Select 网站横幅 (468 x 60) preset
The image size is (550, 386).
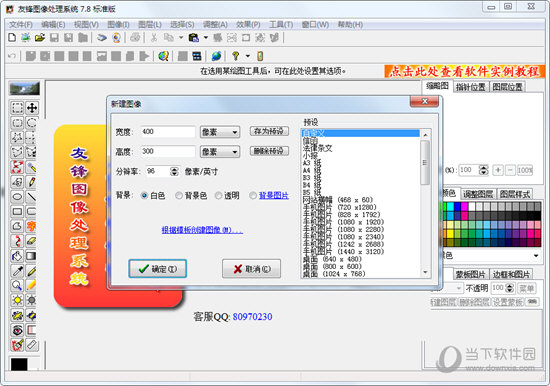pos(338,200)
